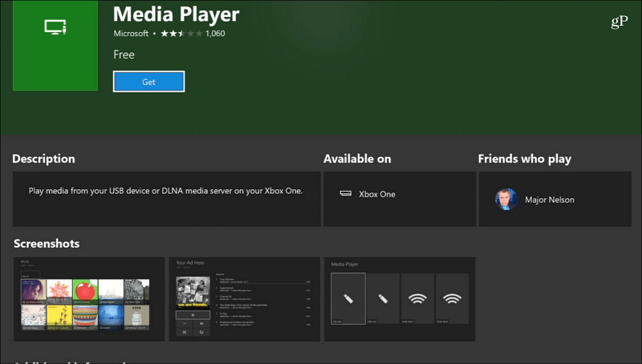The image size is (642, 364).
Task: Click the description text about USB and DLNA
Action: [165, 191]
